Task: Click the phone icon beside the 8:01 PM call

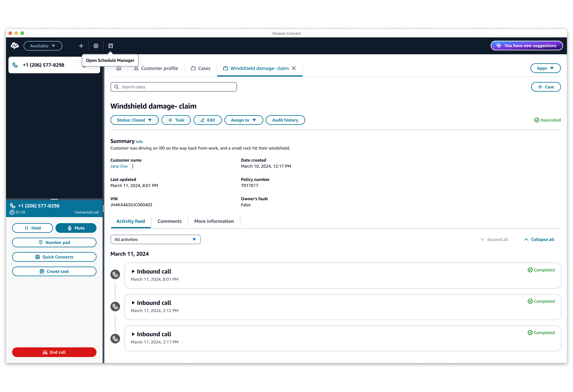Action: click(115, 274)
